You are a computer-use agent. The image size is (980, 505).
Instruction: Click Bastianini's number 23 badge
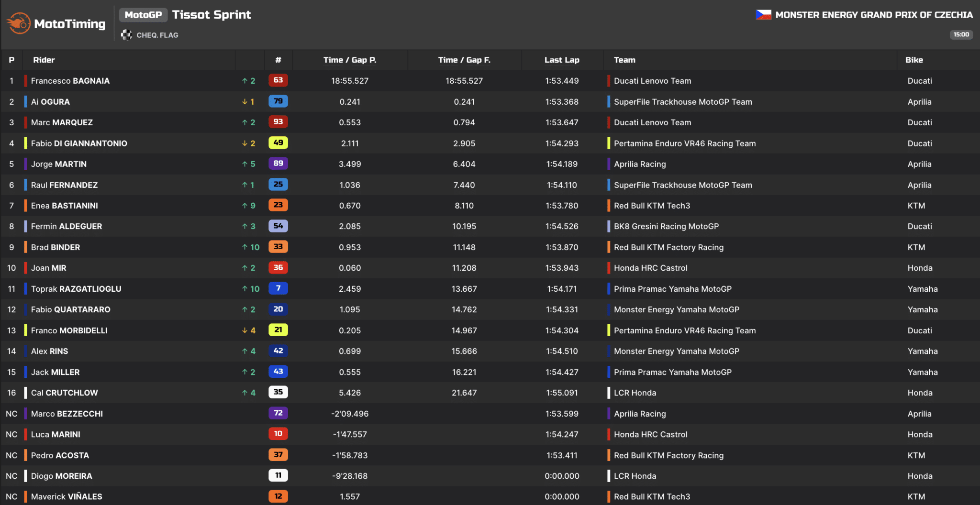(278, 205)
